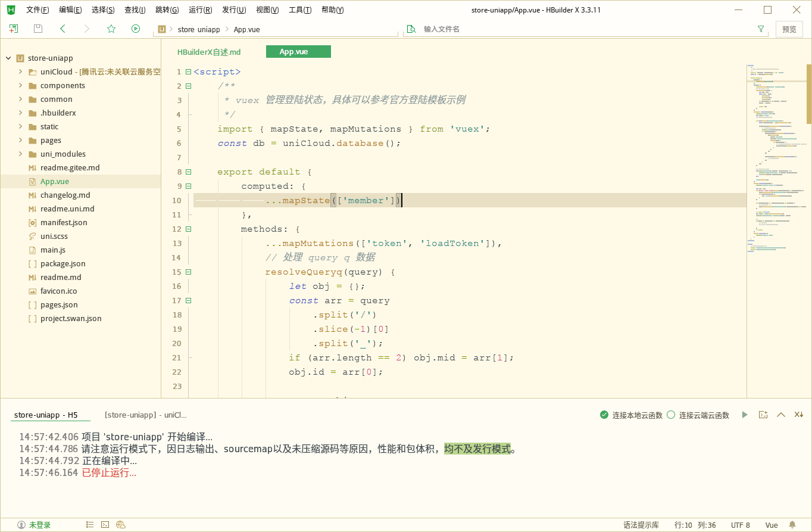Image resolution: width=812 pixels, height=532 pixels.
Task: Click the 预览 preview button
Action: (x=789, y=29)
